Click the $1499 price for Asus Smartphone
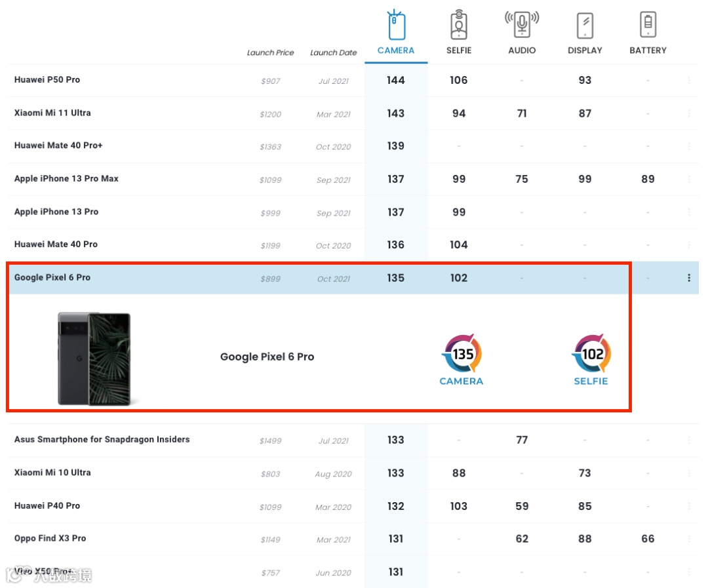The image size is (708, 588). (271, 441)
